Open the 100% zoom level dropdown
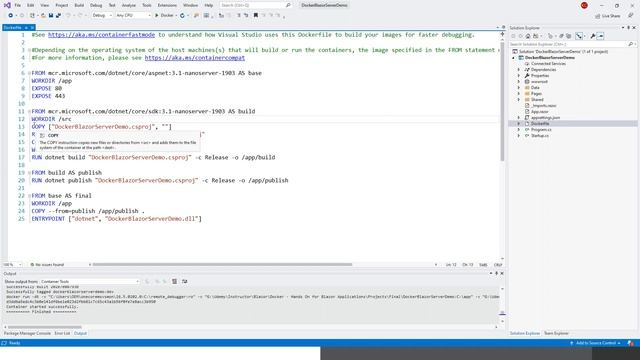The image size is (640, 360). tap(12, 264)
